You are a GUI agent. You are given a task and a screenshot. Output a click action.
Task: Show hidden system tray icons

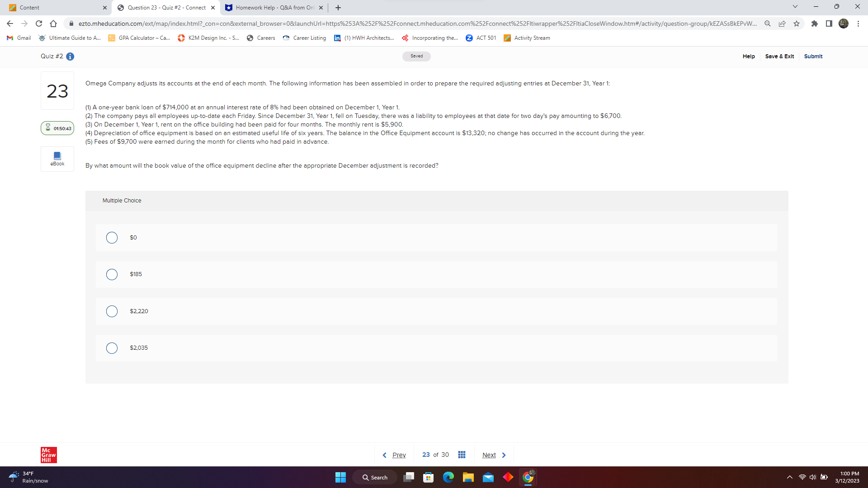coord(789,477)
